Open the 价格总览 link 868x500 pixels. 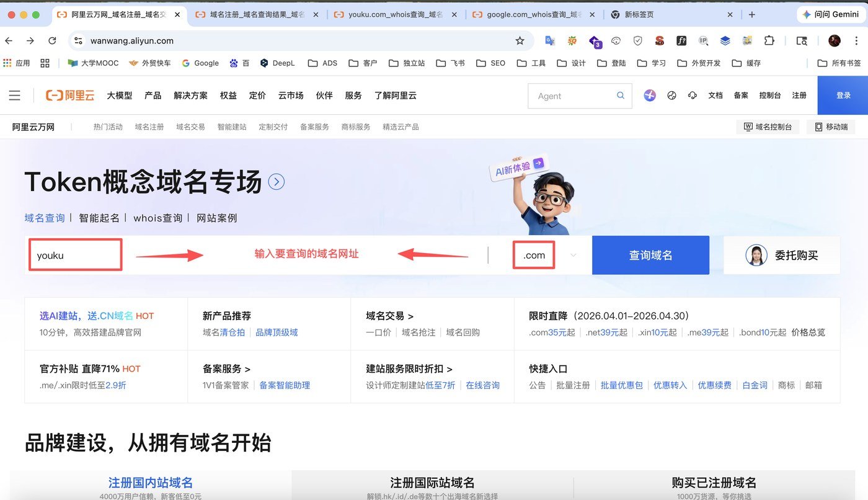(x=808, y=333)
